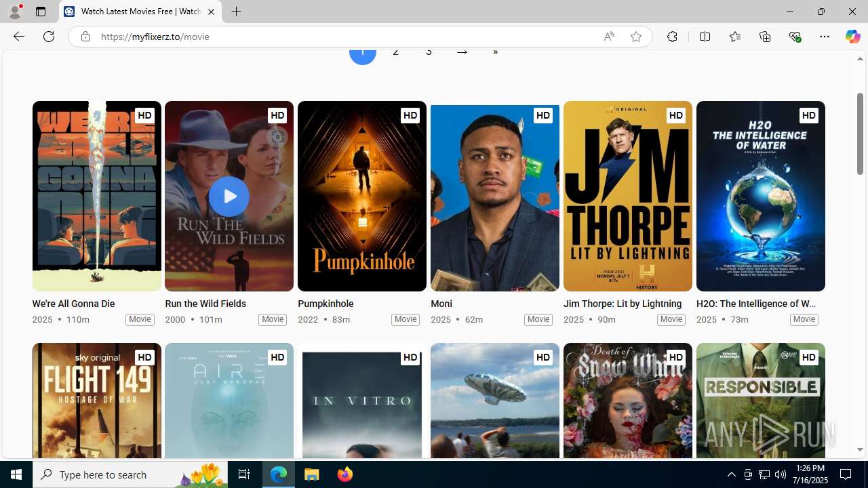The image size is (868, 488).
Task: Click Run the Wild Fields title
Action: [x=205, y=304]
